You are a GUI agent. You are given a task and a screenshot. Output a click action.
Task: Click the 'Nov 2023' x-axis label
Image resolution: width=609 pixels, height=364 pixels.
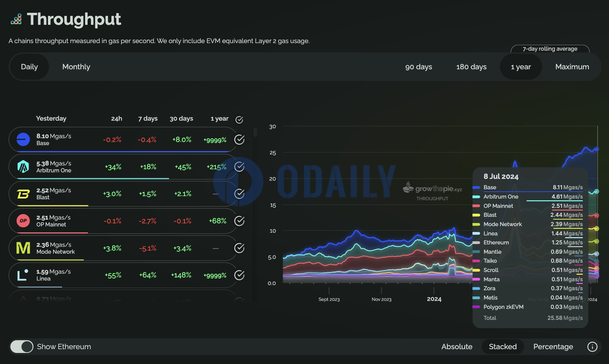pos(381,299)
